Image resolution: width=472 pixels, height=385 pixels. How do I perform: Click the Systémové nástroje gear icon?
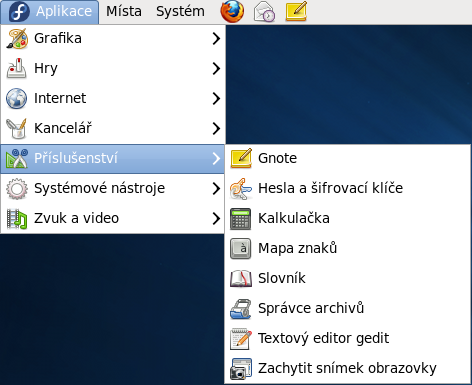(17, 188)
